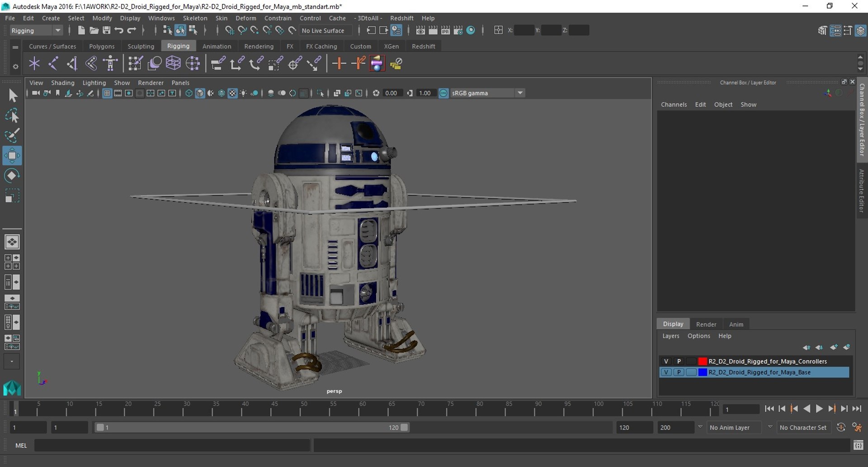Click the playback range slider bar
868x467 pixels.
click(x=251, y=427)
